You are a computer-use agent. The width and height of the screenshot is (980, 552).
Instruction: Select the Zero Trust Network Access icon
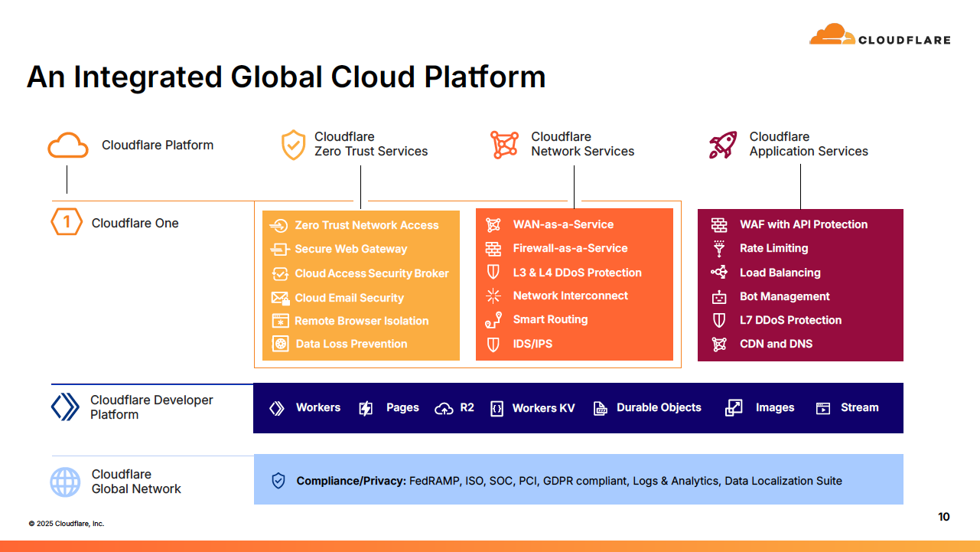(278, 224)
